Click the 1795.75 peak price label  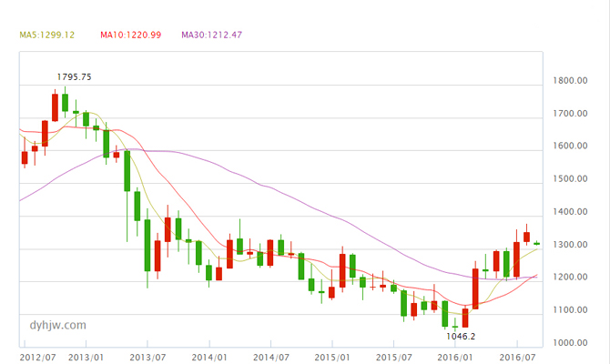click(74, 77)
